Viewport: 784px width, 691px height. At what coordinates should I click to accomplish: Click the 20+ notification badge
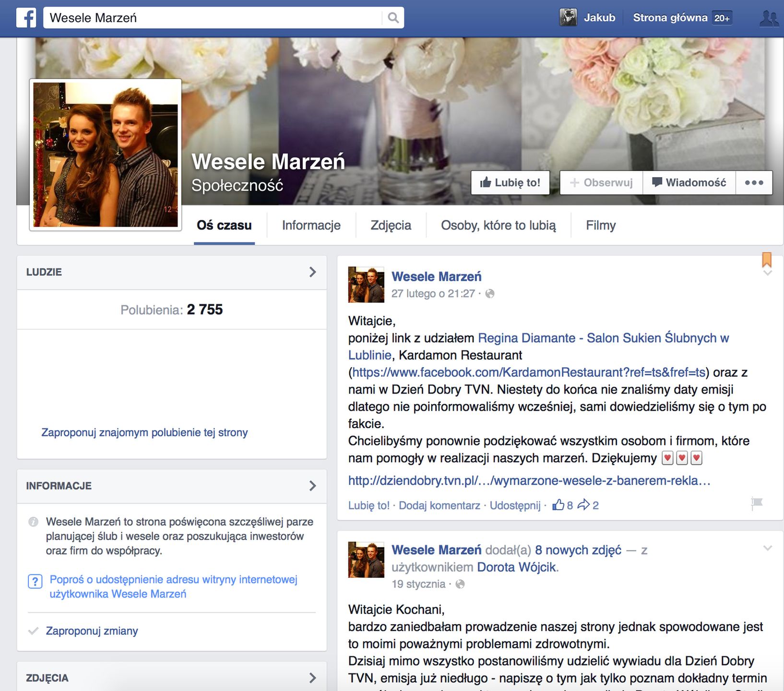pyautogui.click(x=722, y=18)
